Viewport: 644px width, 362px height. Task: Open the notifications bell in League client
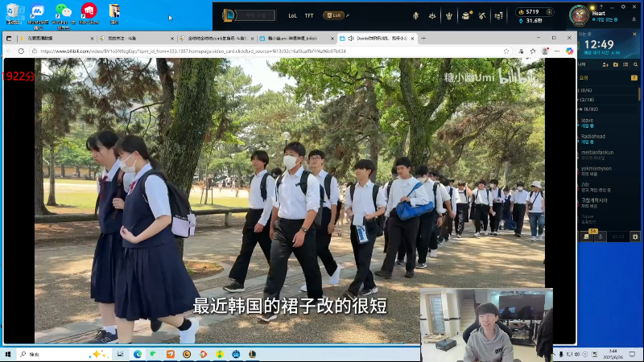coord(634,19)
